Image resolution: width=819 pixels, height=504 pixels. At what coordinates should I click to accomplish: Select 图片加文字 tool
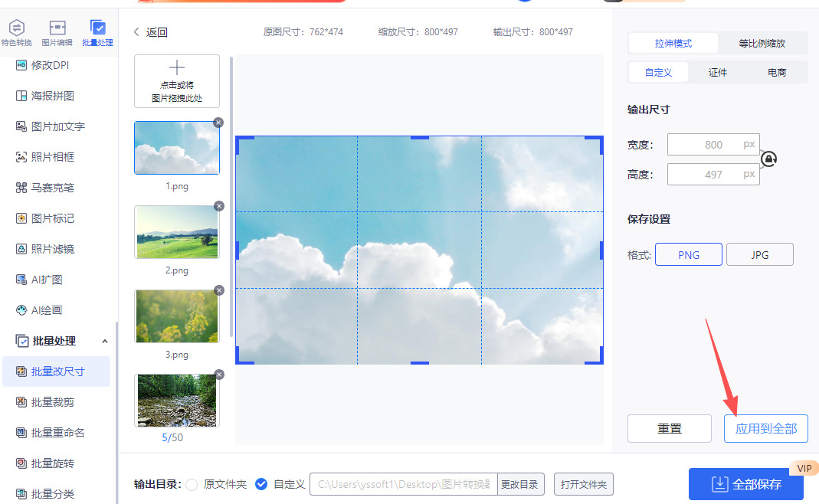point(50,126)
